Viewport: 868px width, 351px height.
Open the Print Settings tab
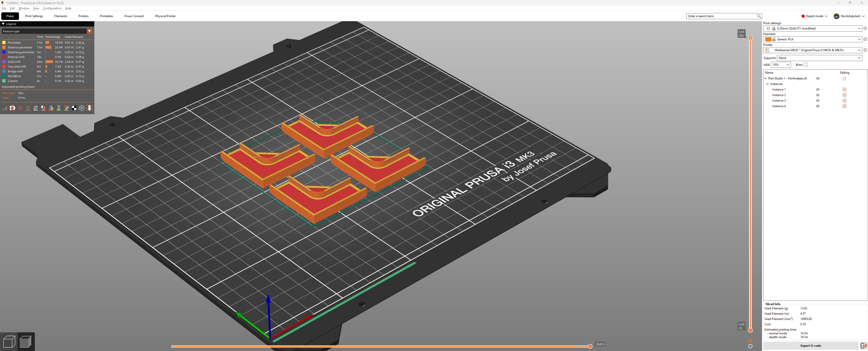pyautogui.click(x=34, y=16)
